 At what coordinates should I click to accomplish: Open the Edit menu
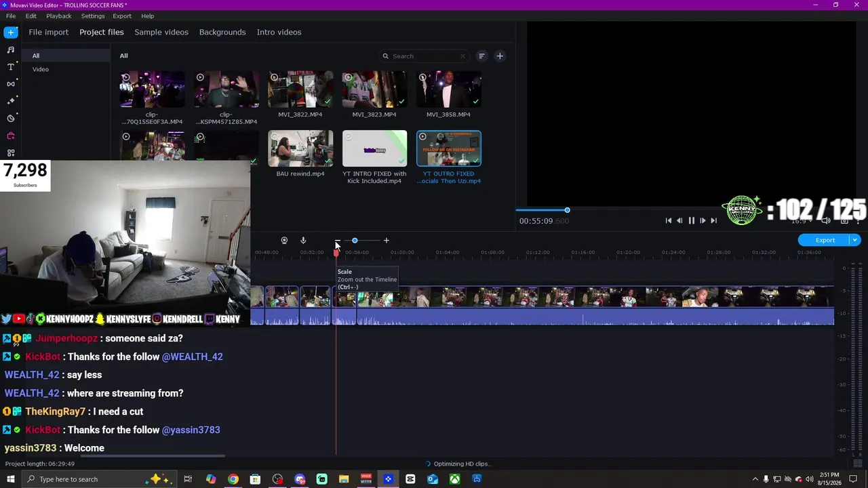[31, 16]
